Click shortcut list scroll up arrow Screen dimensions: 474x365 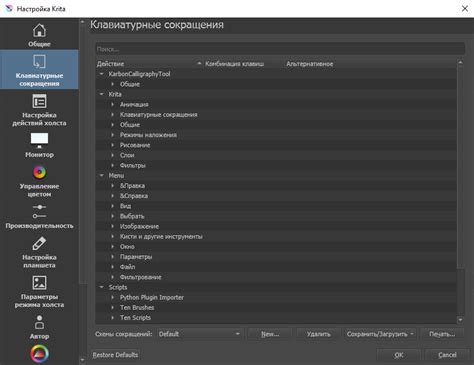(x=460, y=62)
